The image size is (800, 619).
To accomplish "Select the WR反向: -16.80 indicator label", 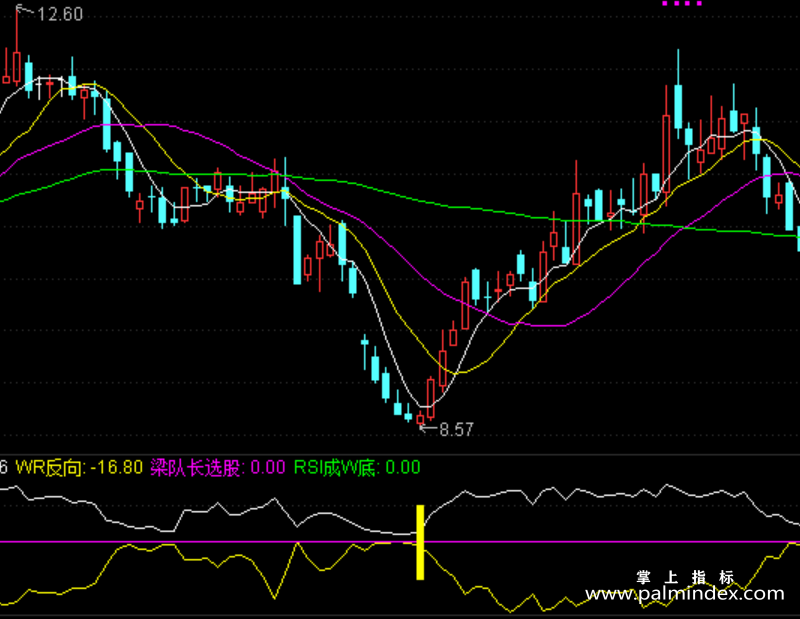I will 79,467.
